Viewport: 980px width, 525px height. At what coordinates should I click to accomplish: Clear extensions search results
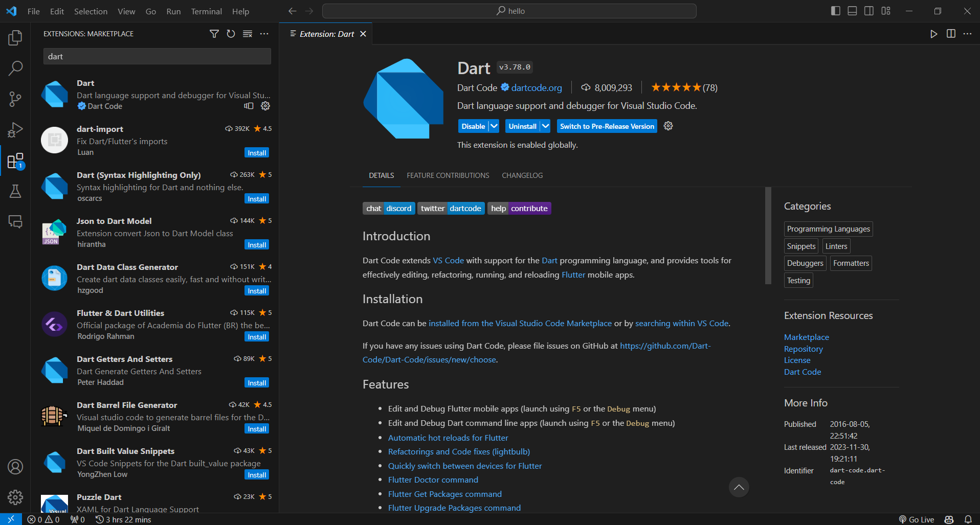[248, 34]
